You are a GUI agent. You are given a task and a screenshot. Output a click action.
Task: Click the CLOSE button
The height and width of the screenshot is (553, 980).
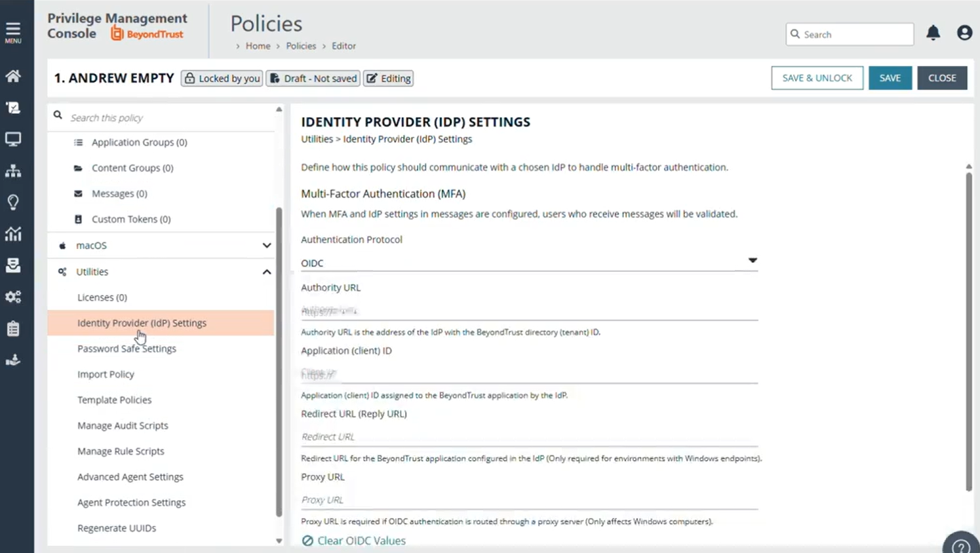pyautogui.click(x=942, y=78)
